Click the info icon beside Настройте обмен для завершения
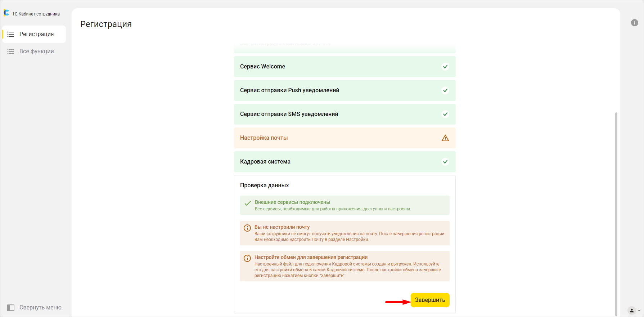 (x=247, y=258)
